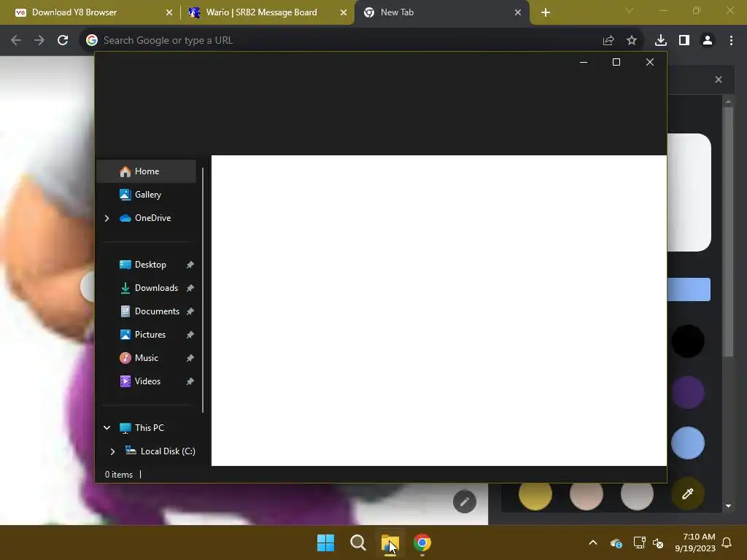Click the Chrome taskbar icon

(x=422, y=542)
